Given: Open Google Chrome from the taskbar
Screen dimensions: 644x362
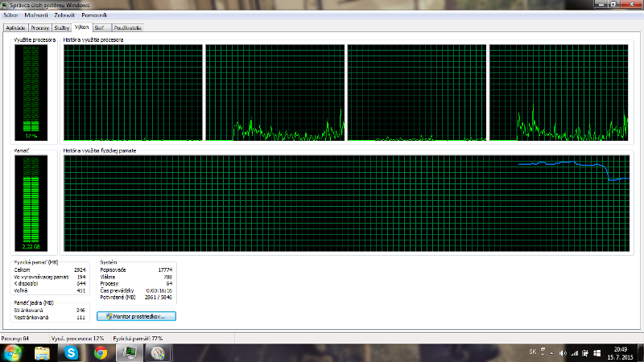Looking at the screenshot, I should click(x=101, y=352).
